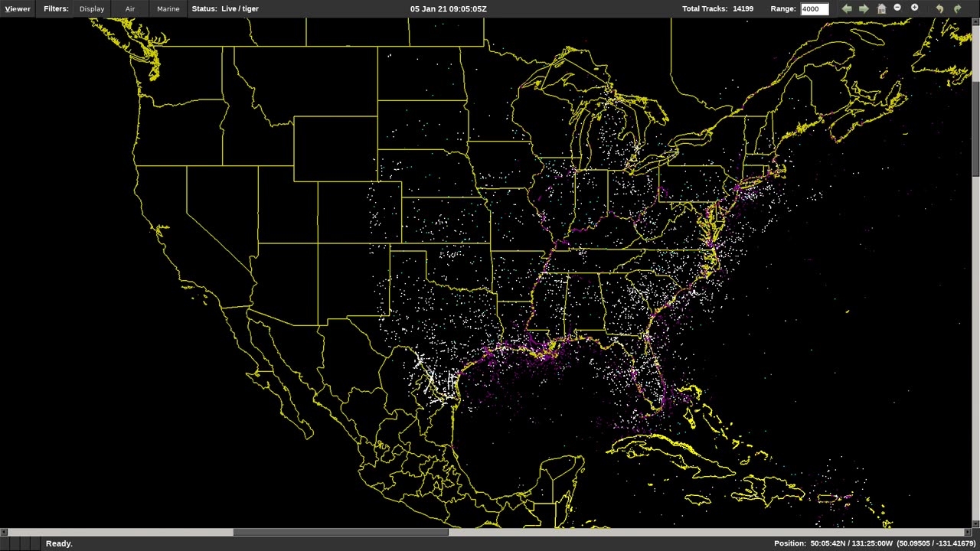The image size is (980, 551).
Task: Click the "Total Tracks: 14199" readout
Action: pos(717,8)
